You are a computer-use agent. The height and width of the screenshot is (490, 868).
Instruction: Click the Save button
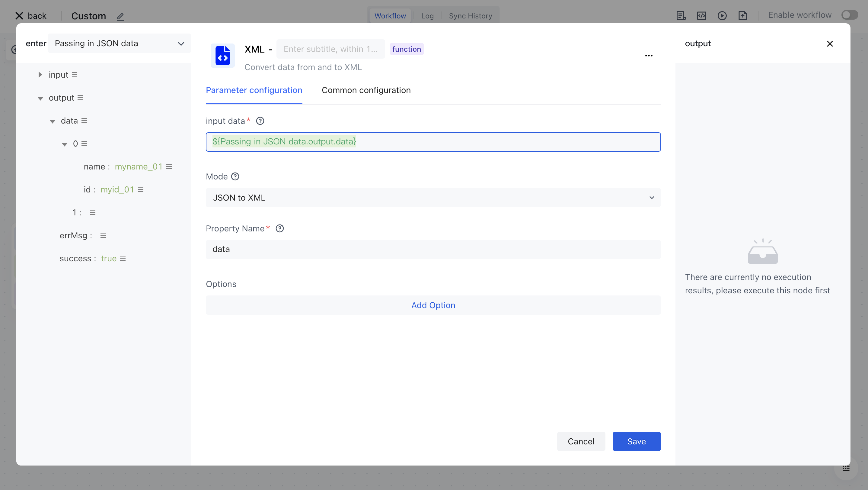636,441
